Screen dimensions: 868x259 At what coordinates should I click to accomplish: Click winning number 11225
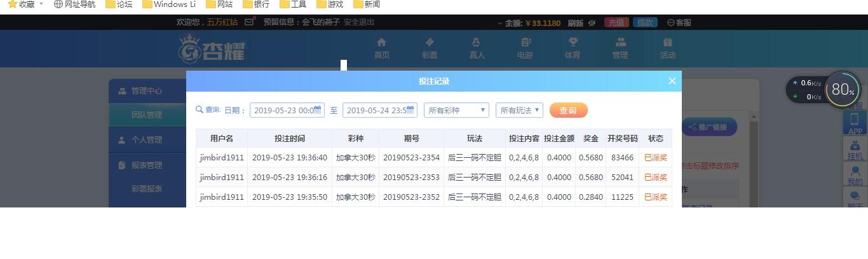tap(623, 197)
